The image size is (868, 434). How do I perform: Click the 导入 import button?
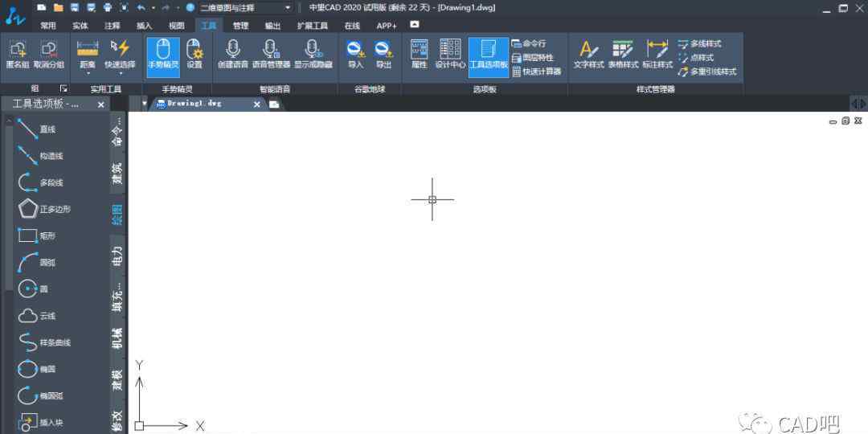coord(355,55)
